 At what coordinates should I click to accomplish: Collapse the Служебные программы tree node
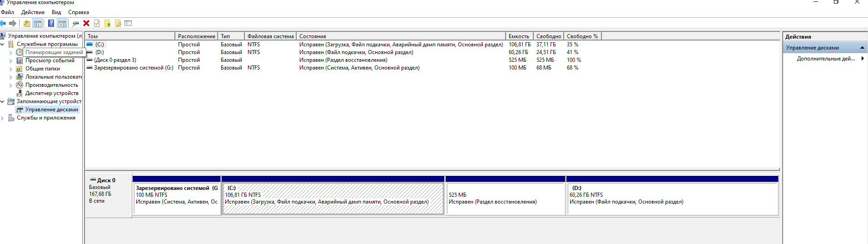(3, 45)
